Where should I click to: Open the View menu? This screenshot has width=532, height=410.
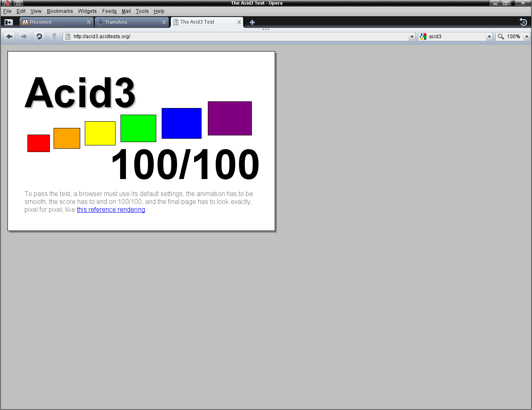point(36,11)
